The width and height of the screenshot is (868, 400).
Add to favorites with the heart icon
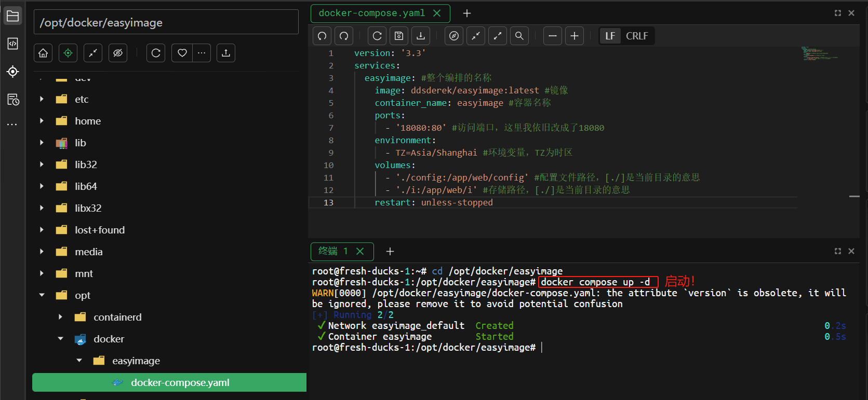tap(182, 53)
